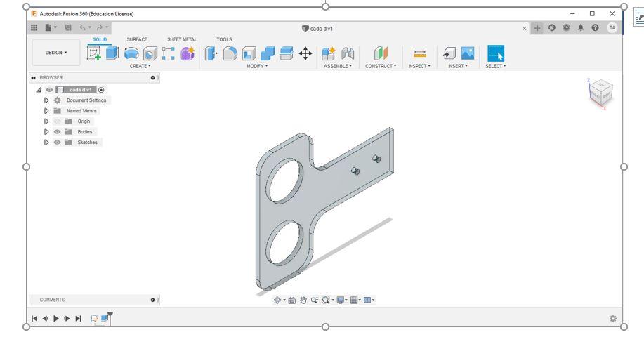This screenshot has height=337, width=644.
Task: Open notifications bell icon
Action: pos(581,28)
